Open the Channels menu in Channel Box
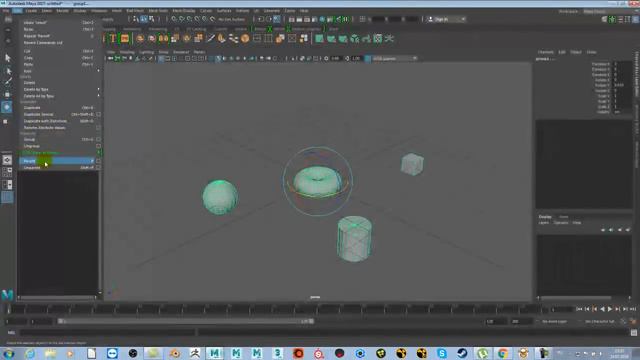 pos(545,52)
